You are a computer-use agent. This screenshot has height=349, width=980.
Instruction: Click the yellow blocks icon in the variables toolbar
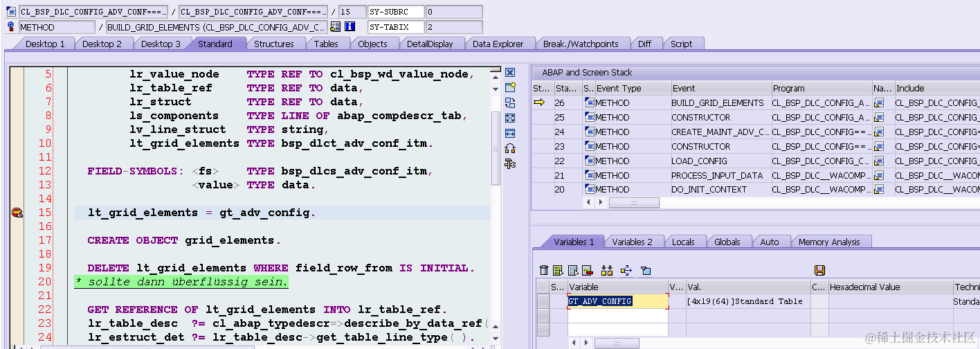(x=607, y=270)
